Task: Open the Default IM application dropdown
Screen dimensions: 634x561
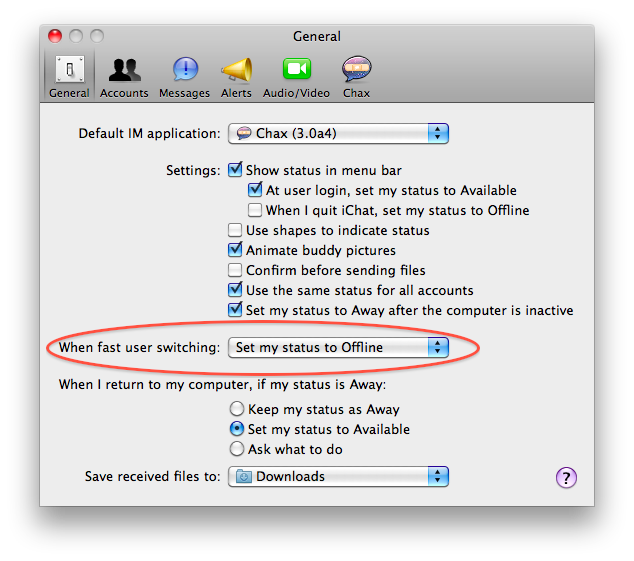Action: (x=338, y=133)
